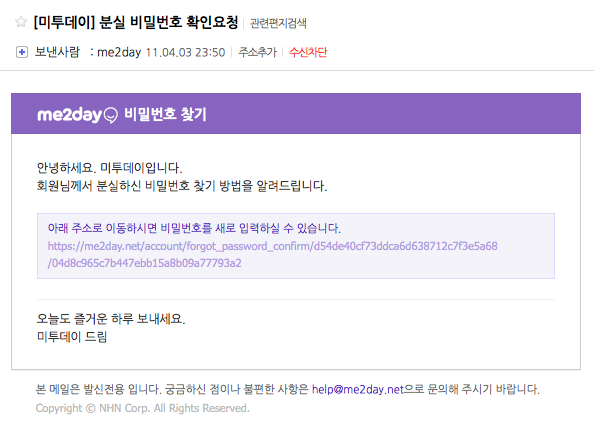The width and height of the screenshot is (594, 435).
Task: Block sender via 수신차단 link
Action: (x=308, y=52)
